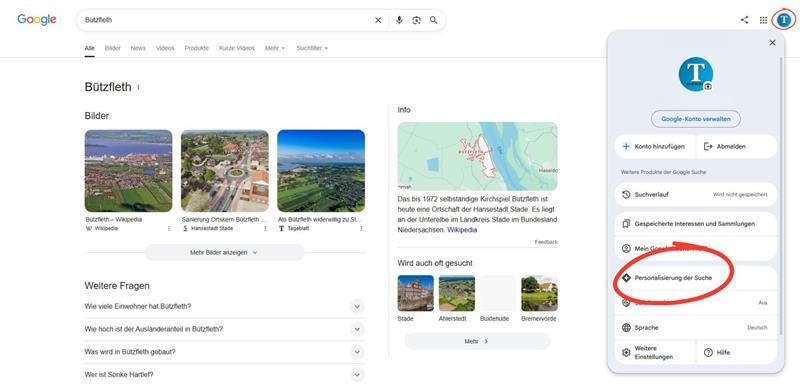Open the Bützfleth – Wikipedia aerial image
This screenshot has height=386, width=800.
point(128,171)
